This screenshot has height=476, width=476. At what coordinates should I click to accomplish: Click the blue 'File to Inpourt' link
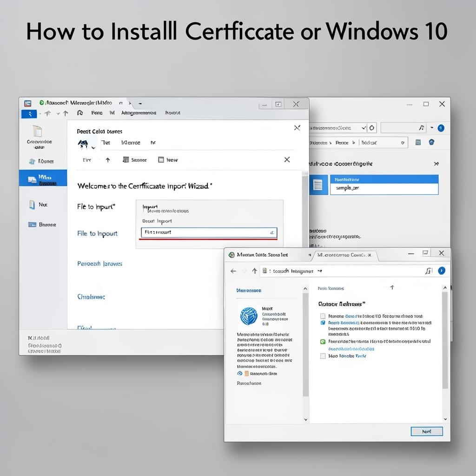[97, 233]
